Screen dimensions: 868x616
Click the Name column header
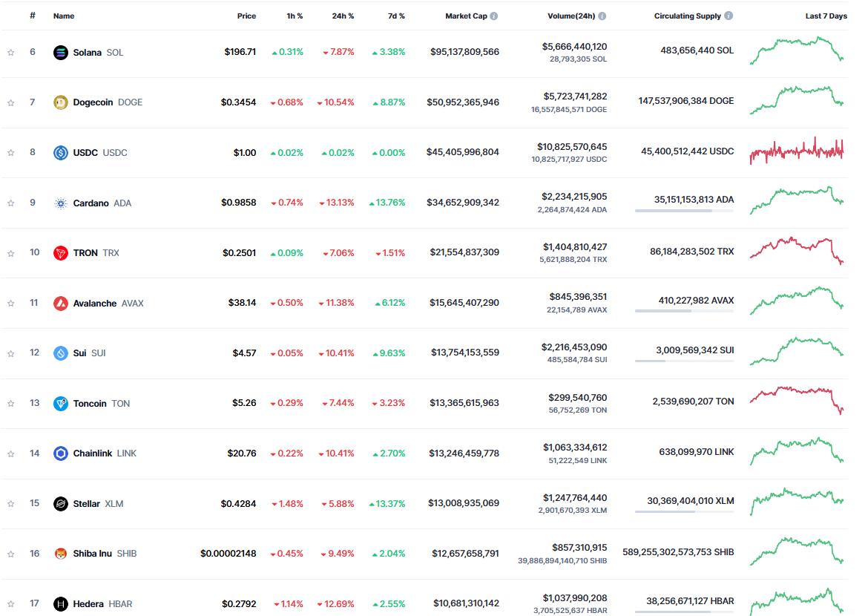(64, 16)
